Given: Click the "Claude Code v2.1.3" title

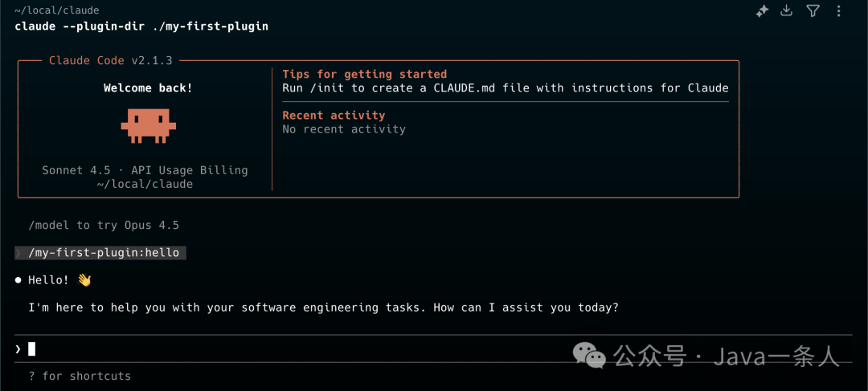Looking at the screenshot, I should [x=110, y=60].
